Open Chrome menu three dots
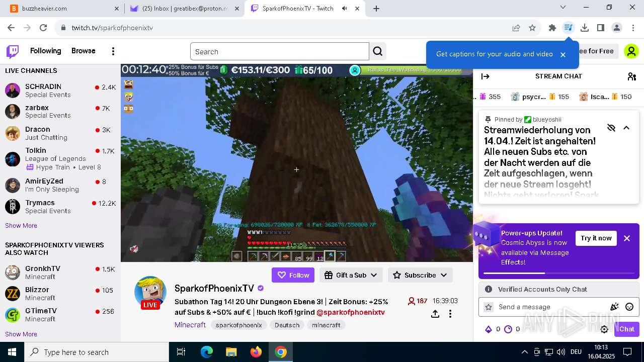This screenshot has height=362, width=644. point(633,28)
